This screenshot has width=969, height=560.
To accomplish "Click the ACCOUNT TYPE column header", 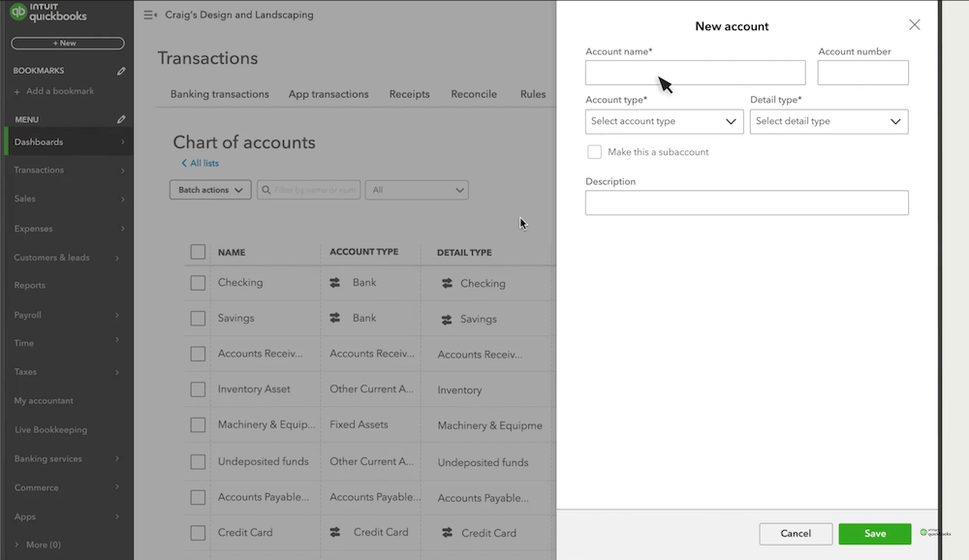I will click(x=364, y=252).
